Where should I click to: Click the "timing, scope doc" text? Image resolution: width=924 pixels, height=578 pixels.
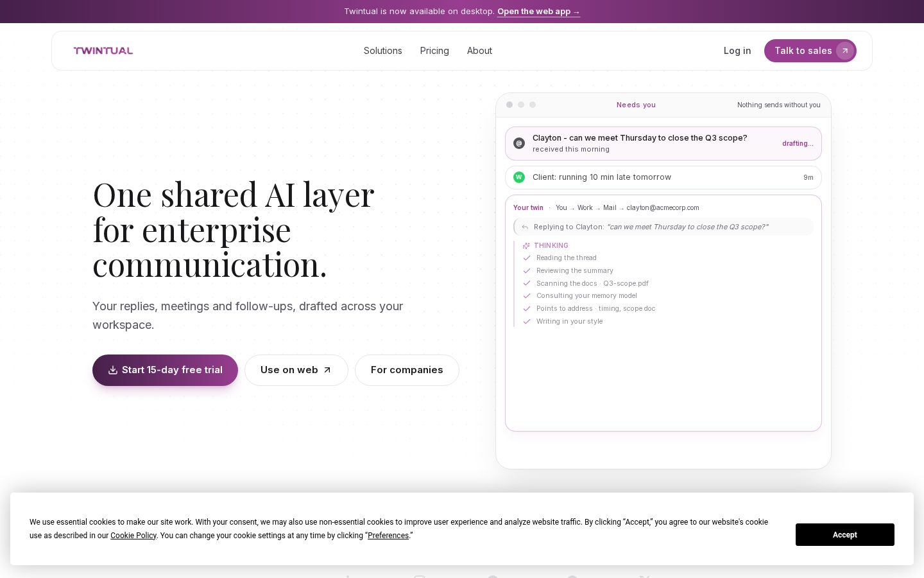click(627, 309)
